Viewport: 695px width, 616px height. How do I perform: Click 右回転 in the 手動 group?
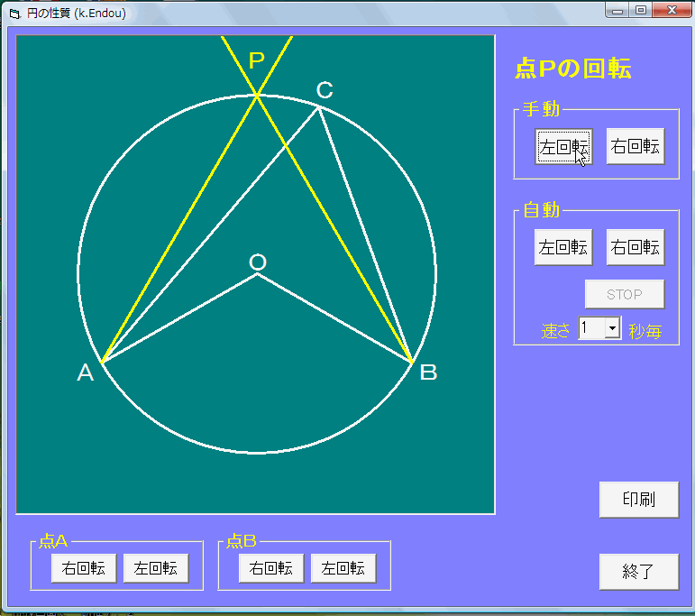pos(636,146)
